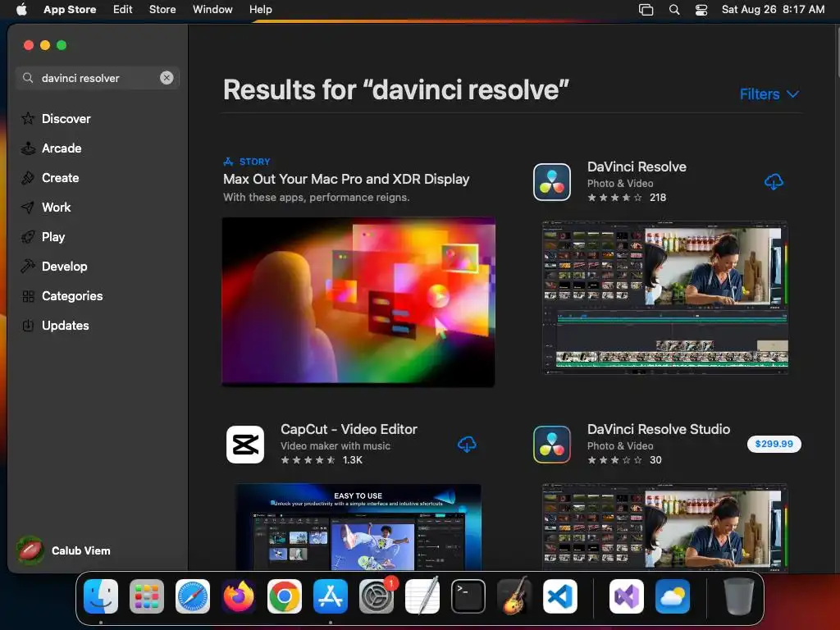Launch GarageBand from the Dock
Screen dimensions: 840x630
514,596
